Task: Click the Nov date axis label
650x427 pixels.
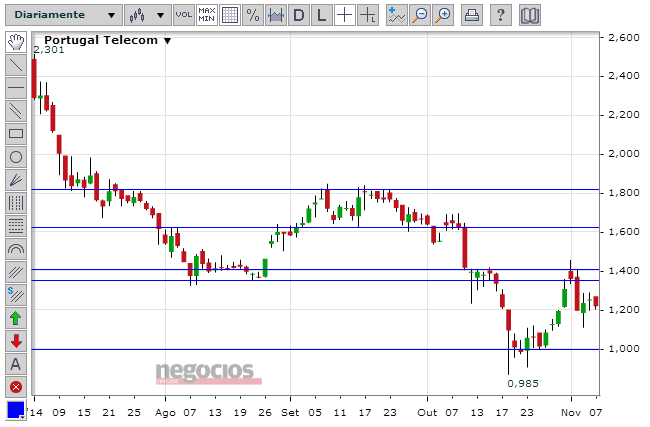Action: [x=571, y=413]
